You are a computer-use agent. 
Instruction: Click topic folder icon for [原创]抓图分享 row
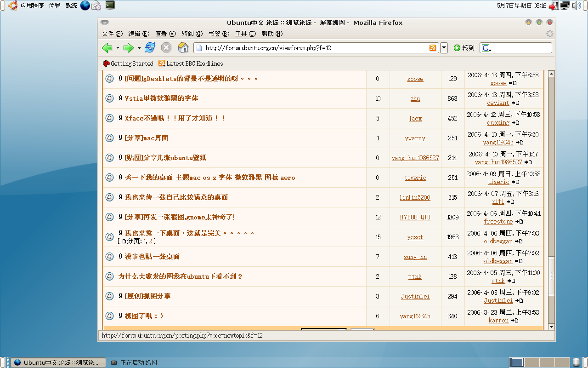click(x=109, y=296)
